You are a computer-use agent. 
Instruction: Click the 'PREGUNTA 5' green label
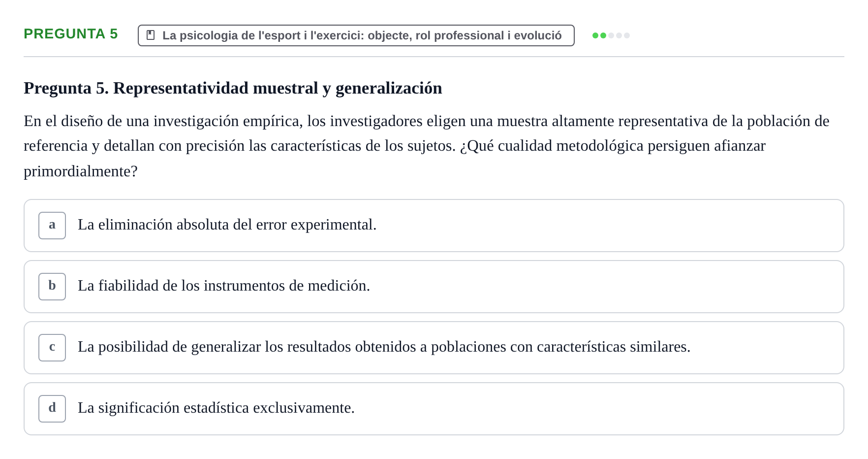tap(71, 34)
